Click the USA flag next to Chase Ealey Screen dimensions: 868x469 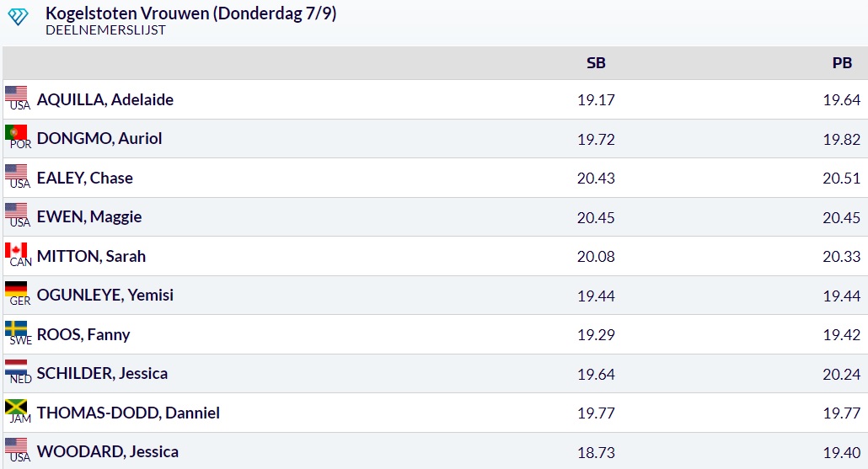point(16,172)
